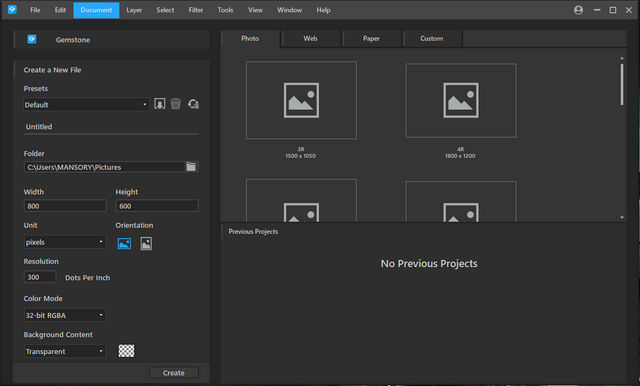Click the Create button
640x386 pixels.
pos(174,373)
